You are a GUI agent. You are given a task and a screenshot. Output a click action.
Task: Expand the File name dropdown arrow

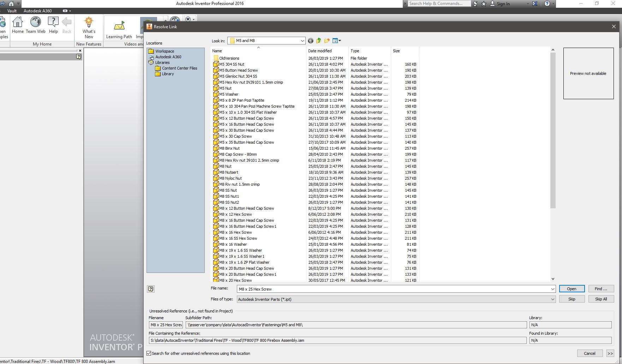553,289
